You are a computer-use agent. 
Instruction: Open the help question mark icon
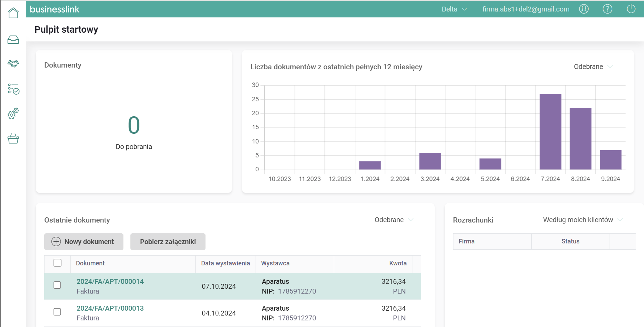tap(607, 9)
